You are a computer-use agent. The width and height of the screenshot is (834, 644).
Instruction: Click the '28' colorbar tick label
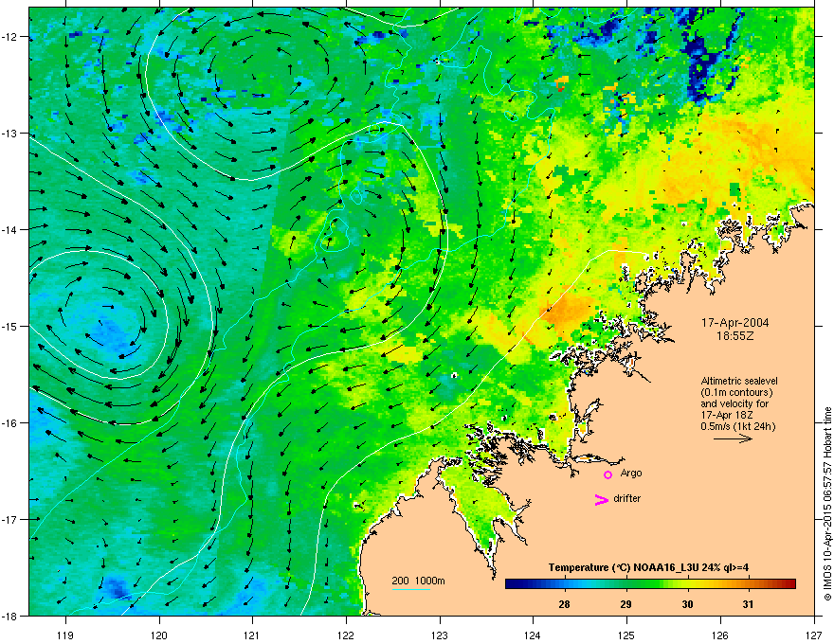pyautogui.click(x=564, y=604)
